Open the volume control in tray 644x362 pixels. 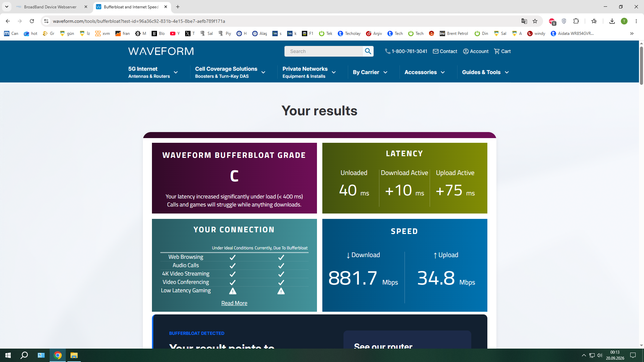coord(600,355)
